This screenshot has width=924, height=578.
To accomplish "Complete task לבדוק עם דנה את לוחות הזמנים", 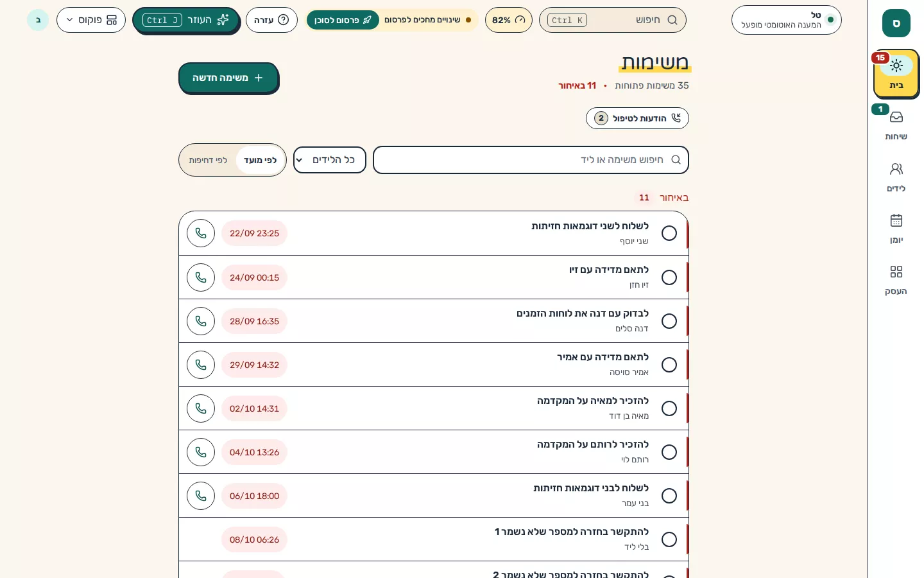I will click(669, 321).
